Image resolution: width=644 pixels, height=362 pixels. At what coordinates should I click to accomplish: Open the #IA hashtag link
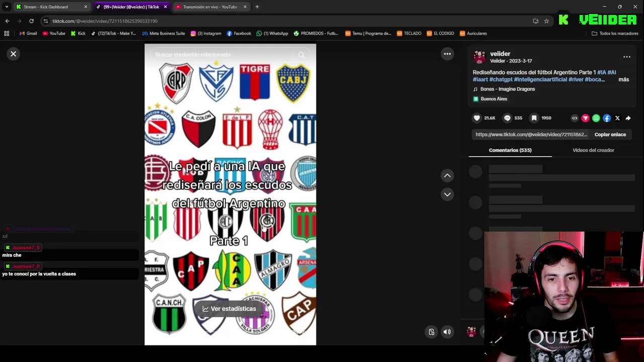(x=602, y=72)
